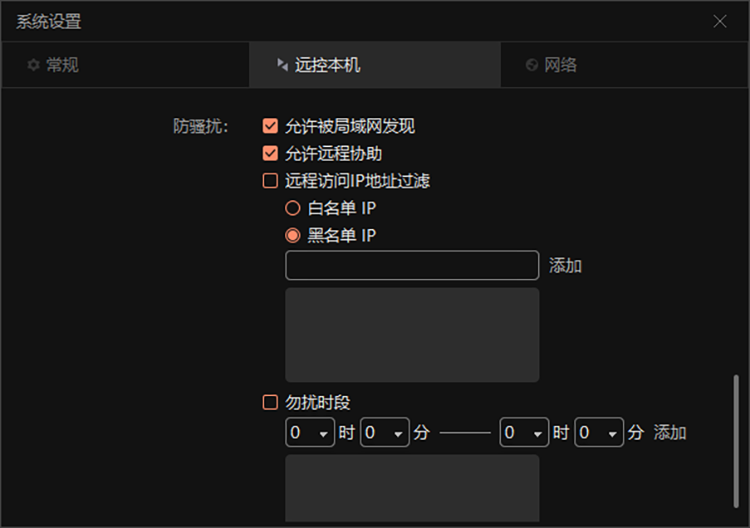
Task: Click the gear icon on 常规 tab
Action: click(33, 65)
